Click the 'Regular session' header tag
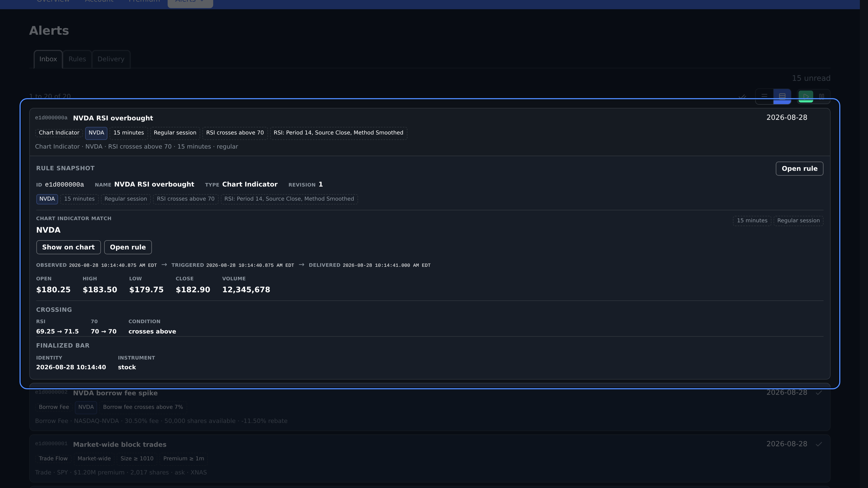Screen dimensions: 868x488 click(175, 133)
